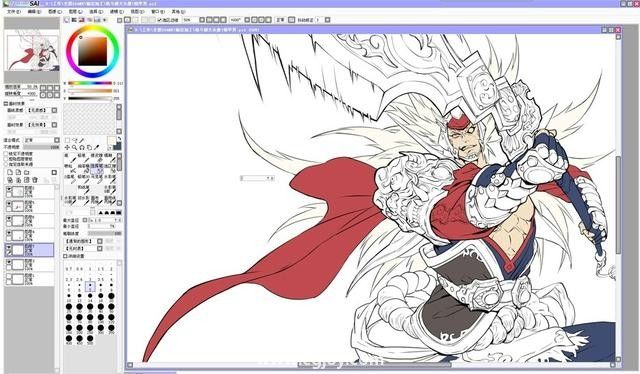Click the redo icon in the toolbar
Image resolution: width=640 pixels, height=374 pixels.
click(x=136, y=20)
